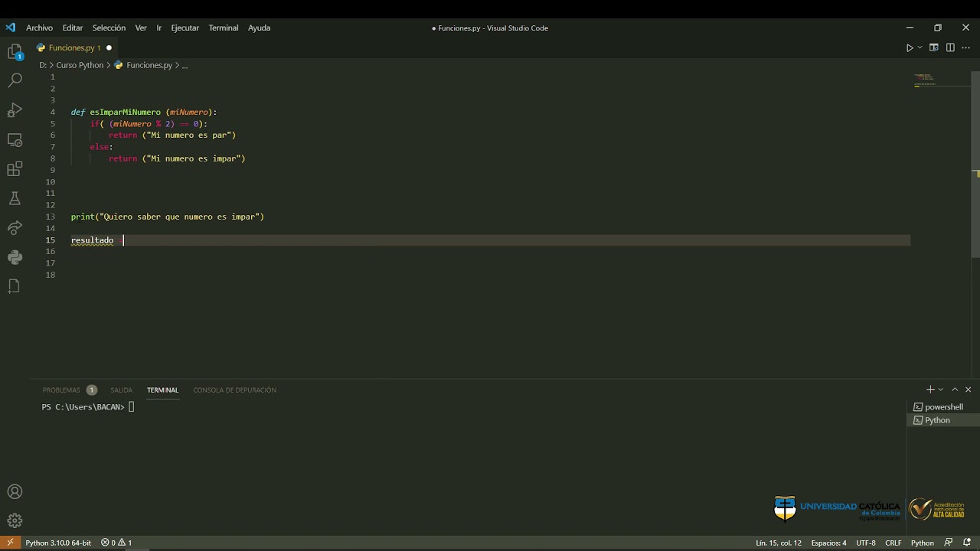
Task: Run the Python file with play button
Action: [x=910, y=47]
